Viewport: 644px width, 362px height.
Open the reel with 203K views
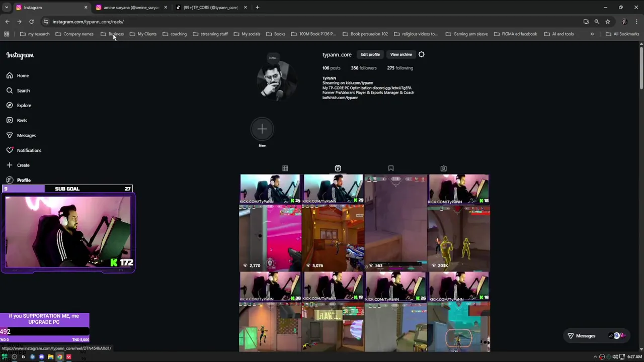click(459, 222)
